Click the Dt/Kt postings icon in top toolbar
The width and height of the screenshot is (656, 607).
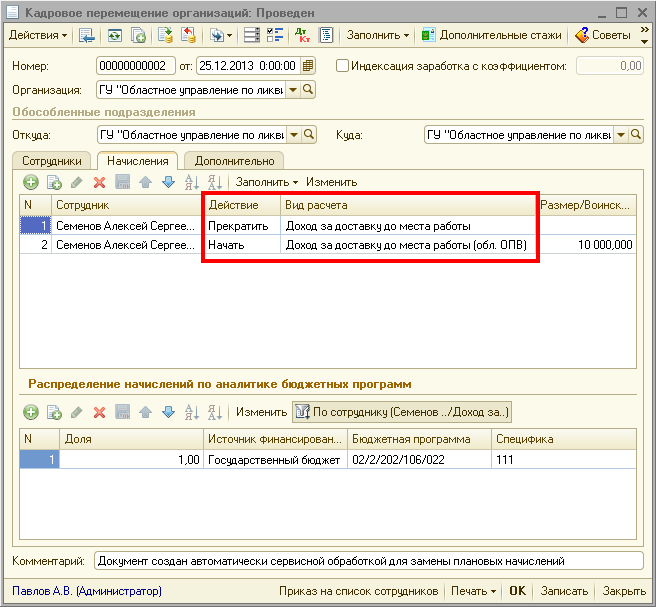pyautogui.click(x=303, y=35)
